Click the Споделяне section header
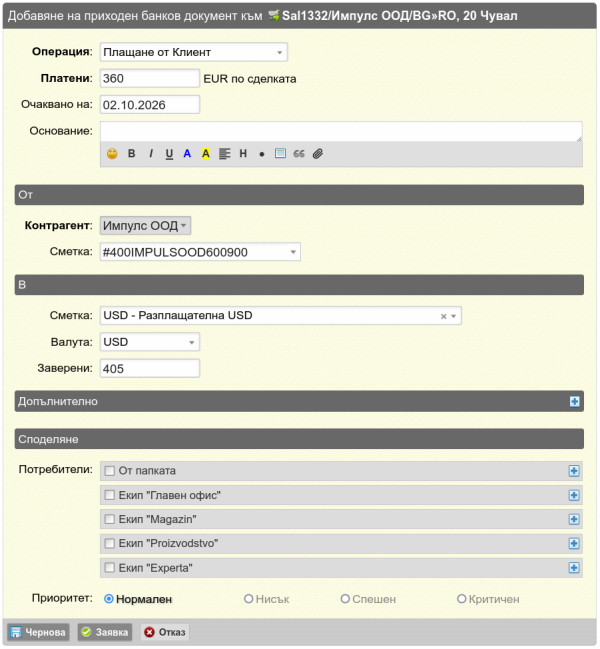The width and height of the screenshot is (600, 649). pos(299,439)
